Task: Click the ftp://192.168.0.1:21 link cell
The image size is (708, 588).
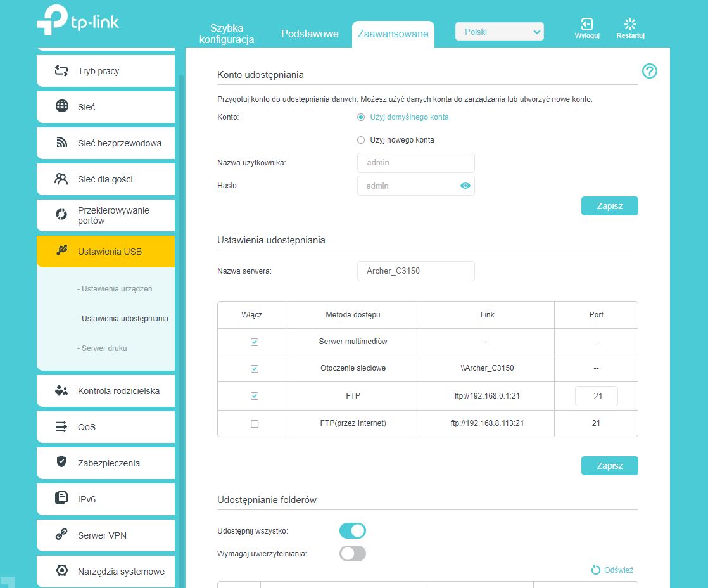Action: [487, 396]
